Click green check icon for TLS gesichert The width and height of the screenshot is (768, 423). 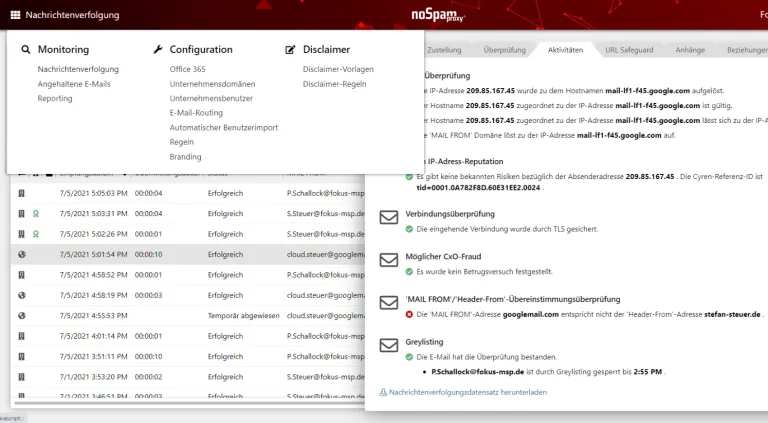click(409, 229)
